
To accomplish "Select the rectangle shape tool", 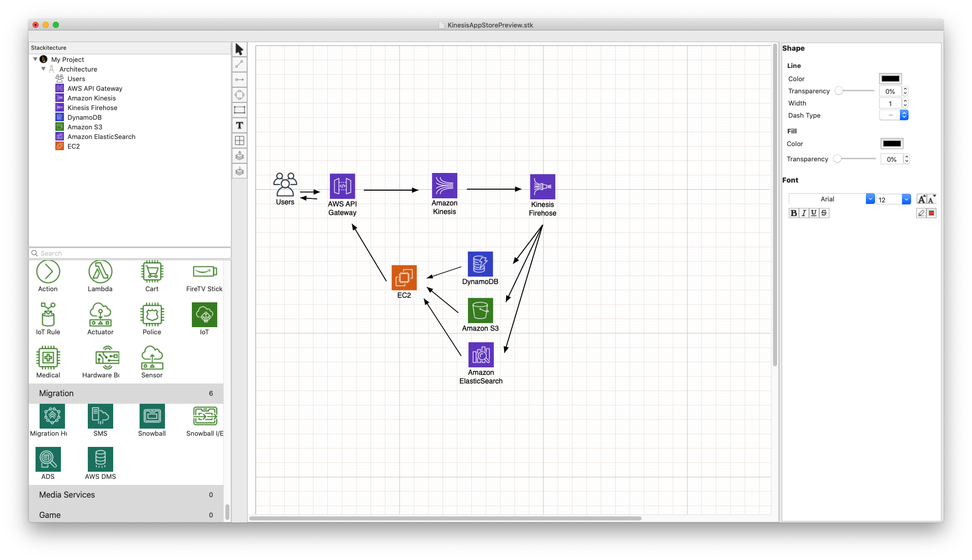I will tap(240, 110).
